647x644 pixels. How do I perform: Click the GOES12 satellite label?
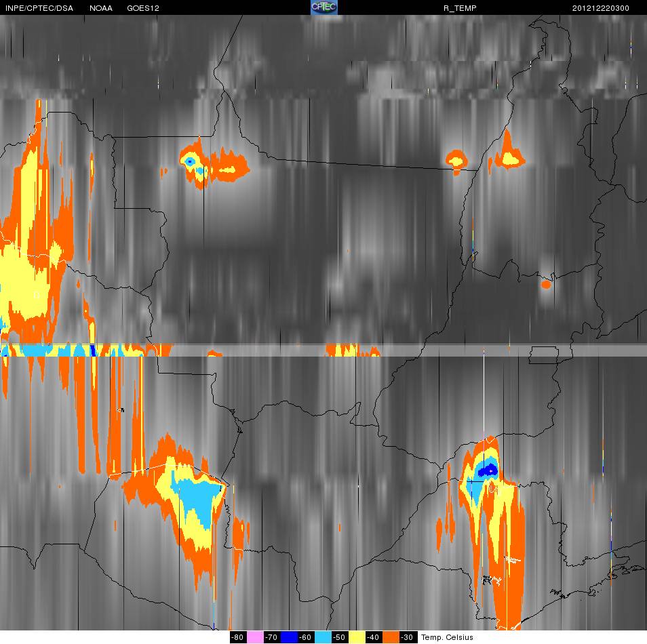tap(143, 8)
